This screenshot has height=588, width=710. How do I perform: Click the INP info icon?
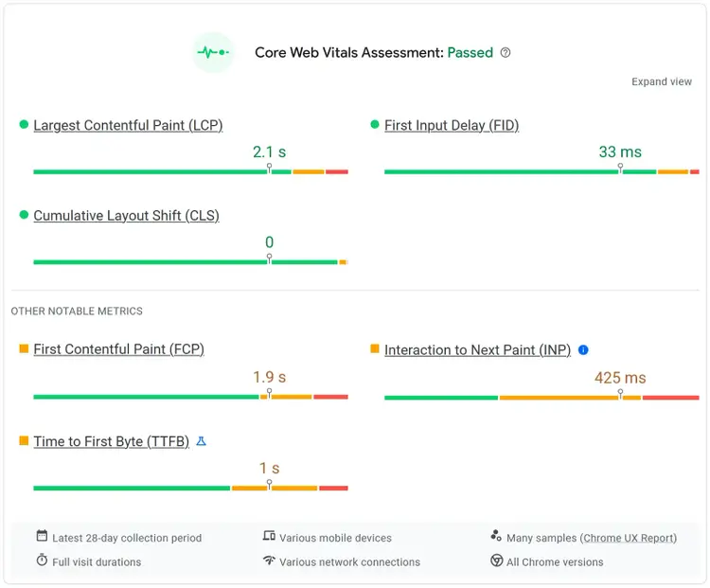[583, 350]
